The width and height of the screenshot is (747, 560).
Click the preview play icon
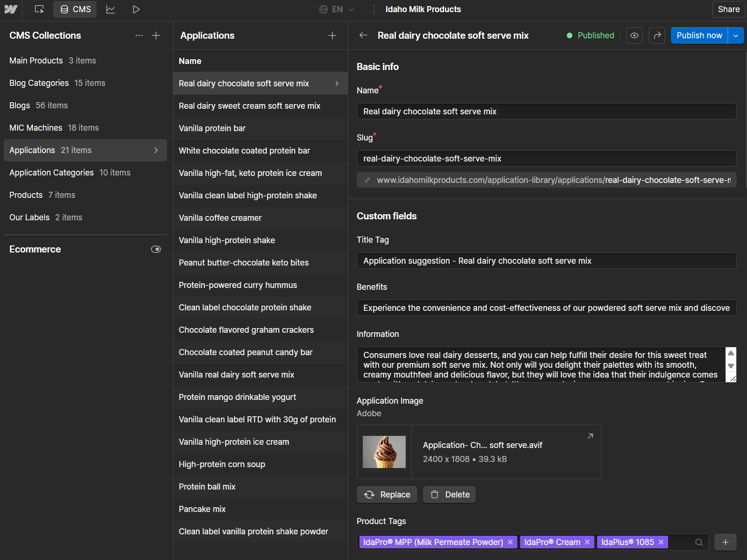tap(136, 9)
